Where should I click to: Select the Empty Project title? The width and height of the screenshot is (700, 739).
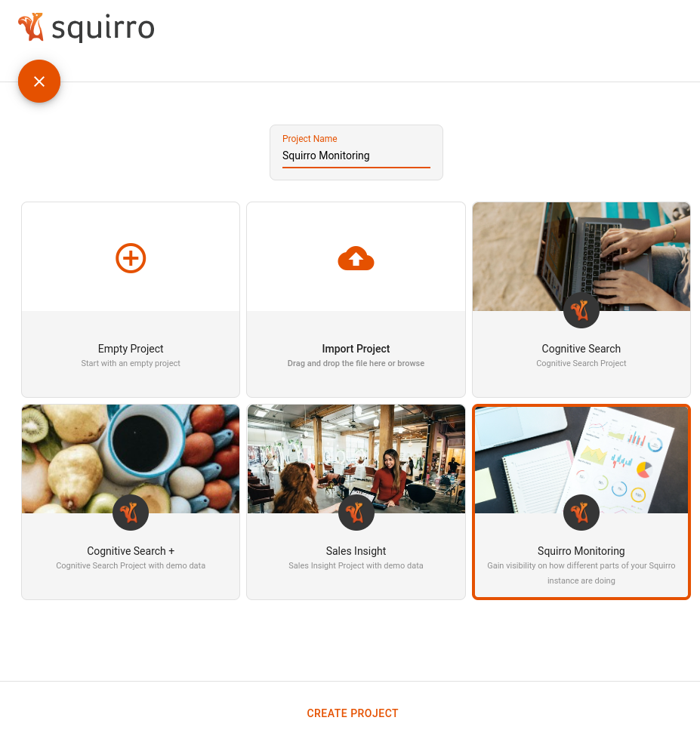[x=131, y=349]
